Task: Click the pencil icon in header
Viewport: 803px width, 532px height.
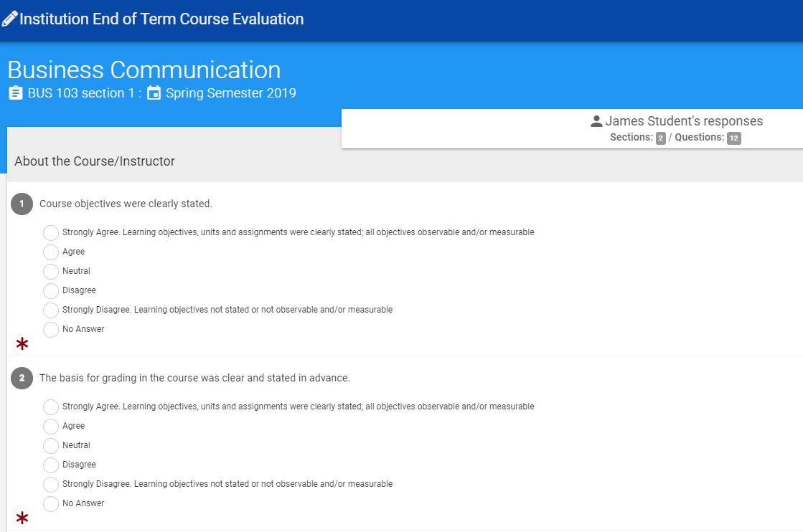Action: (10, 19)
